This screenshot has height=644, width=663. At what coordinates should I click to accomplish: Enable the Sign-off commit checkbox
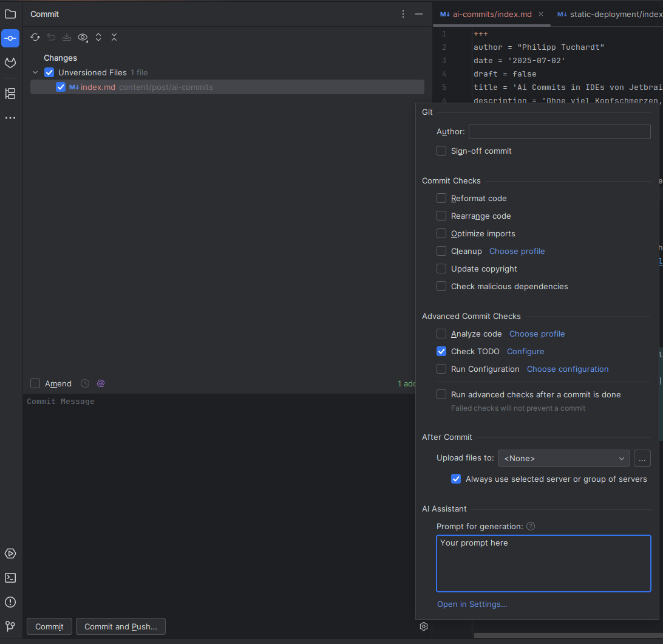(441, 151)
